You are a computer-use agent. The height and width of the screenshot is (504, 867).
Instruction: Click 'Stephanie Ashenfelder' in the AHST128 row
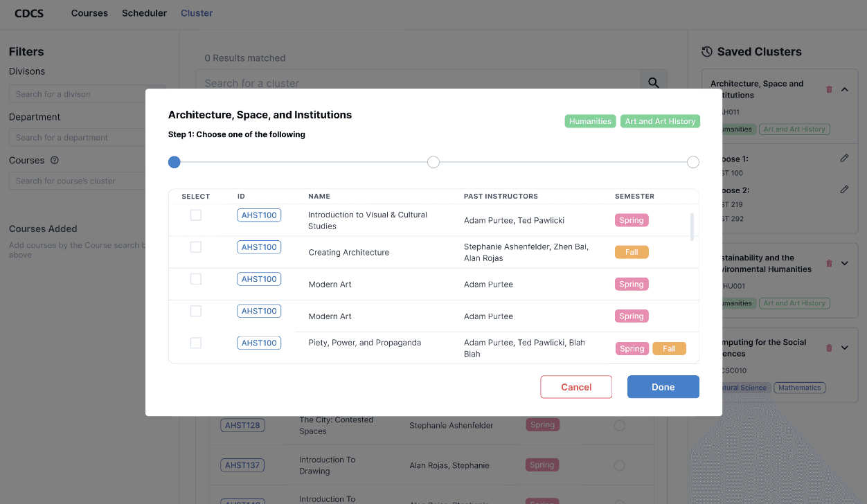tap(452, 425)
